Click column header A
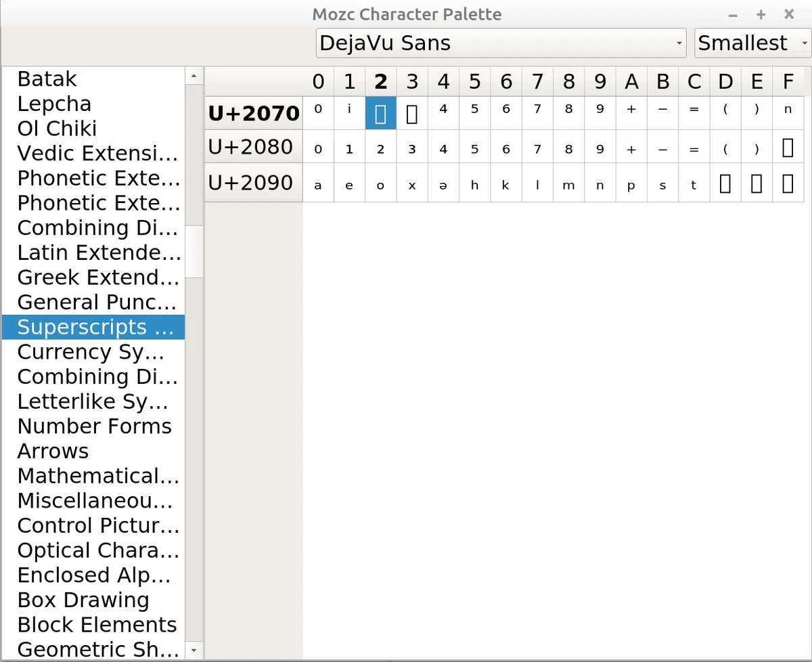Screen dimensions: 812x662 [631, 82]
